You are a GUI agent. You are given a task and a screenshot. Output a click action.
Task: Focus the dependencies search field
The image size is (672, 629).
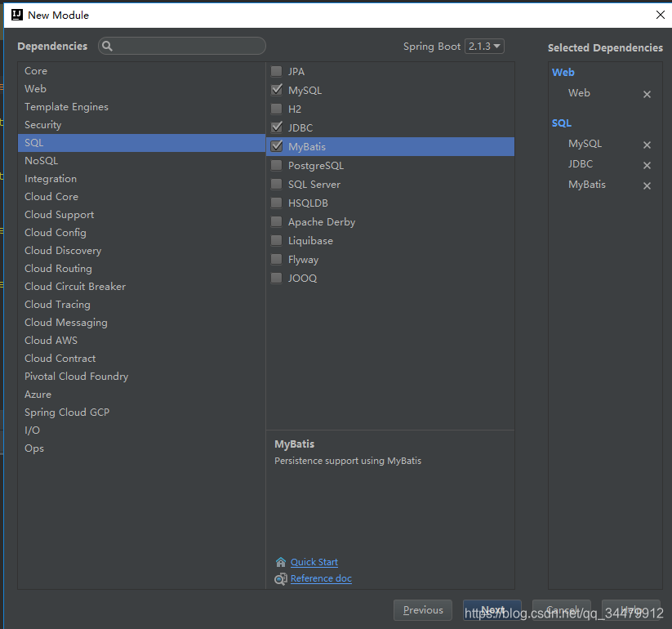click(182, 47)
